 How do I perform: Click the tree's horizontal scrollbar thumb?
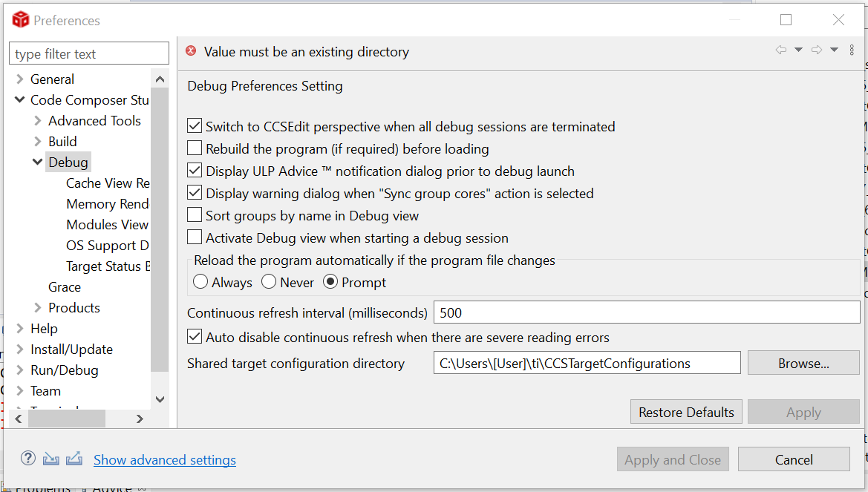pyautogui.click(x=67, y=419)
